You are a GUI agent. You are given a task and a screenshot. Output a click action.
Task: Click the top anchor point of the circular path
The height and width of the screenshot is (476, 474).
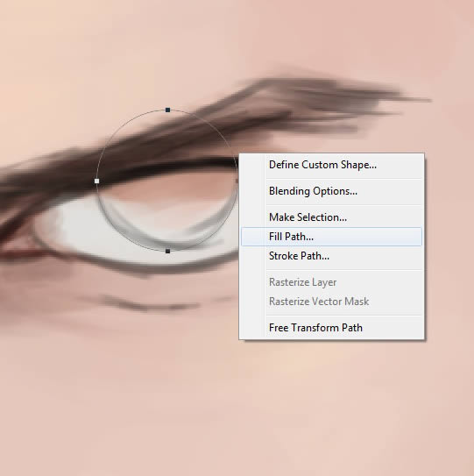click(x=168, y=110)
